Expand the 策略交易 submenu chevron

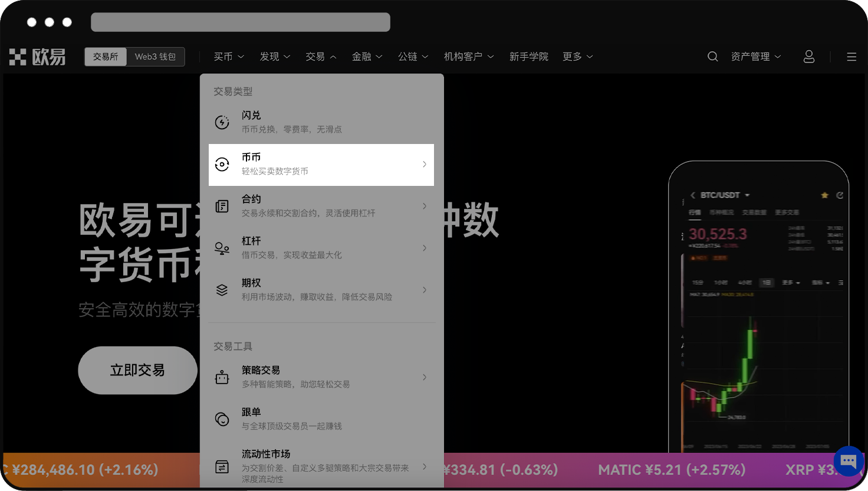(x=425, y=377)
